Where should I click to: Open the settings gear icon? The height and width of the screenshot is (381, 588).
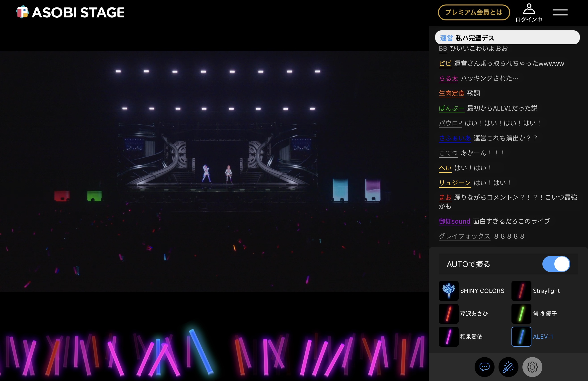[532, 367]
